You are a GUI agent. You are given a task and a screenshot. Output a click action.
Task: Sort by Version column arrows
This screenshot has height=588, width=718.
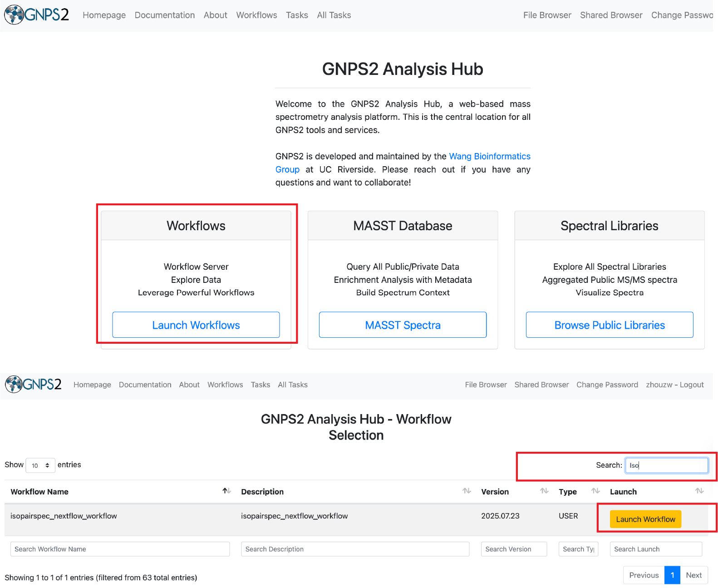(544, 491)
